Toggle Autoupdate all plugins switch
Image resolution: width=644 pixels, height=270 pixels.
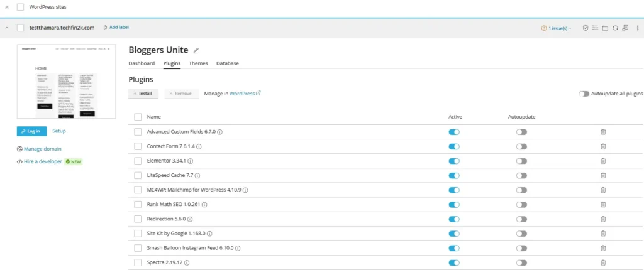point(584,94)
